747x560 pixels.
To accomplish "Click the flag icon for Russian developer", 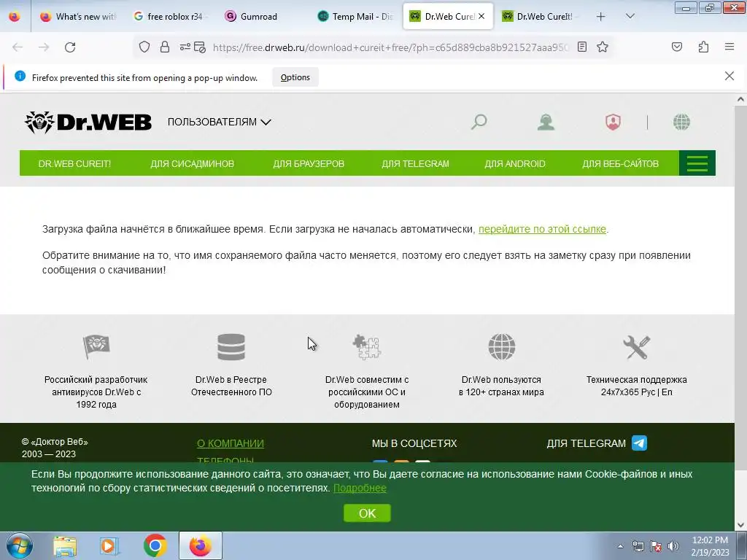I will pyautogui.click(x=96, y=346).
